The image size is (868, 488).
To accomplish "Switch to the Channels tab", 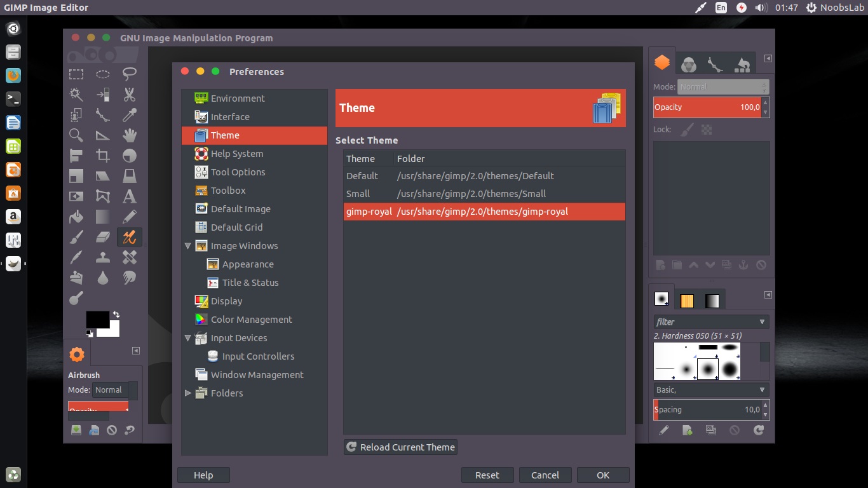I will coord(689,64).
